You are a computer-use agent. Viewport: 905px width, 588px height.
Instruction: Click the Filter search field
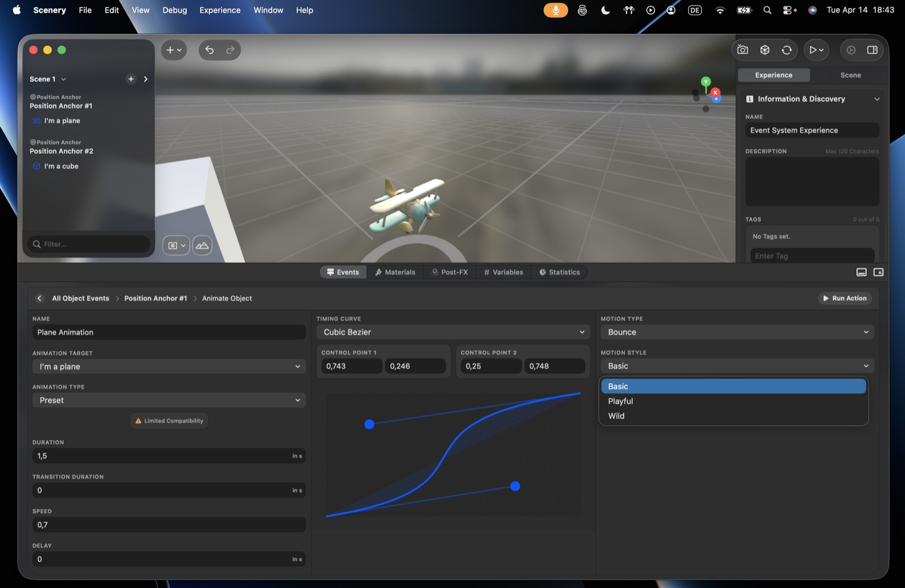coord(89,244)
